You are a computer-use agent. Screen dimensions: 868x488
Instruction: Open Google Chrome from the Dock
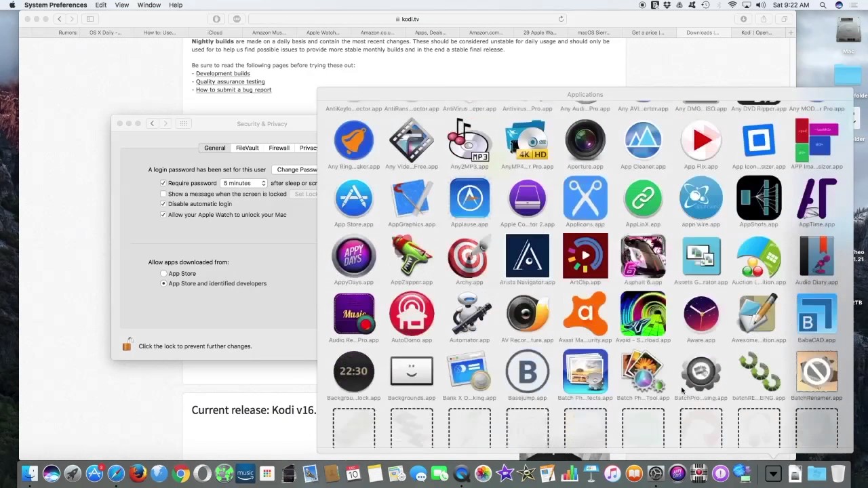click(180, 473)
